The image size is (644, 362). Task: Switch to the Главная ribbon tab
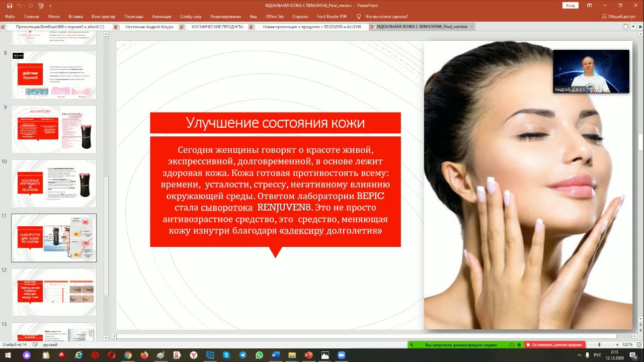click(32, 17)
